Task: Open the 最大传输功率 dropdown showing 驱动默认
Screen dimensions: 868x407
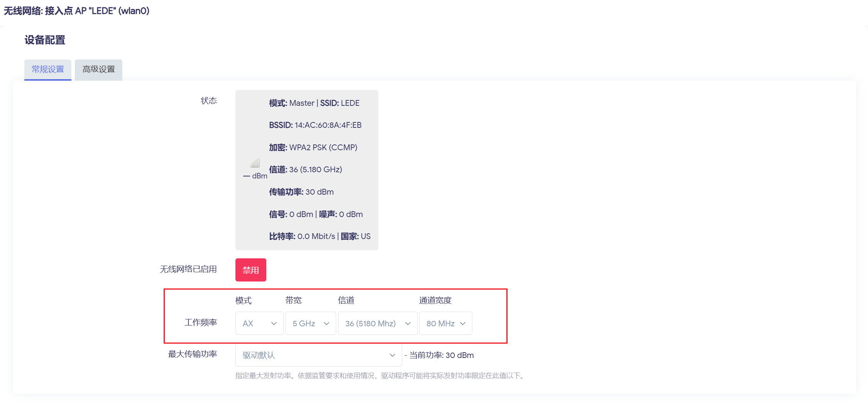Action: pos(318,355)
